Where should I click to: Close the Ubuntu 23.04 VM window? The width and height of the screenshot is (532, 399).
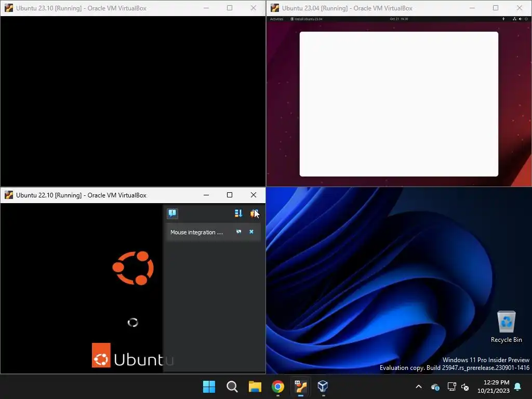[x=520, y=8]
